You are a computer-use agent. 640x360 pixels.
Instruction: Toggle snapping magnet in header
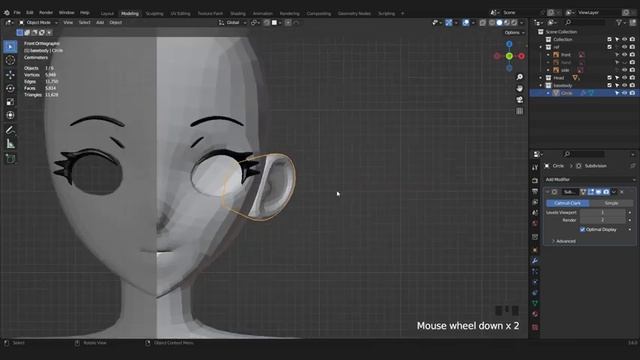tap(267, 22)
